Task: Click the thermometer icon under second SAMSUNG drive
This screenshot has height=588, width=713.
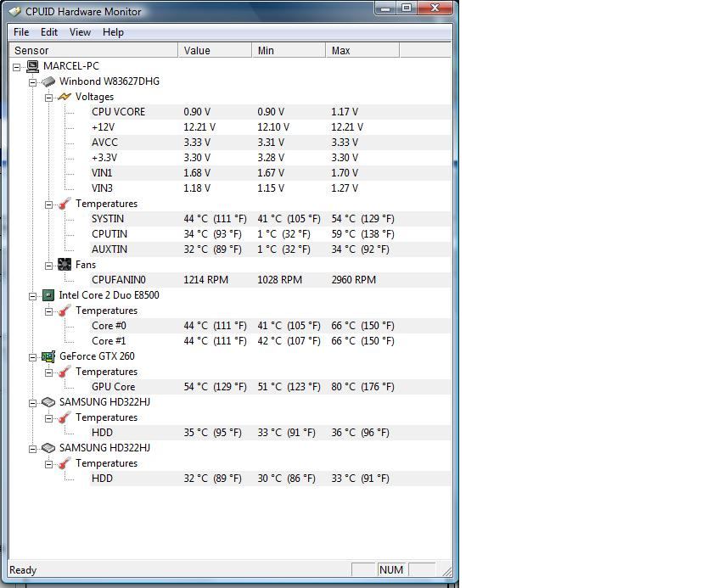Action: (65, 463)
